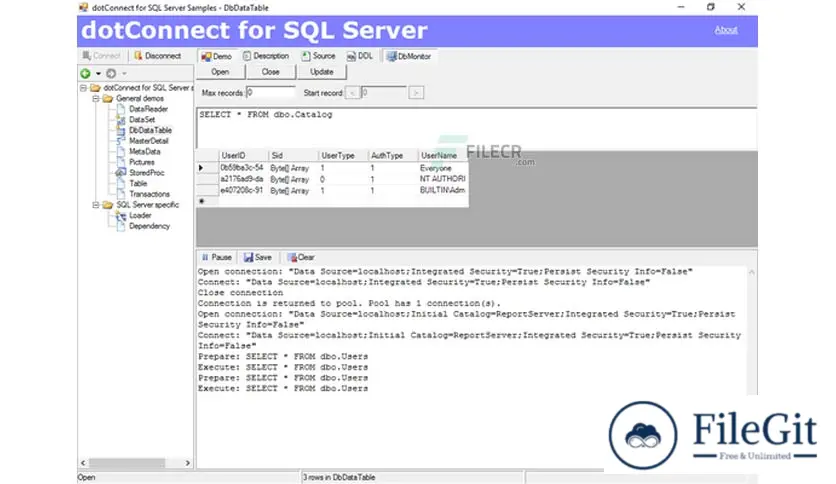Select the Pictures tree item
Viewport: 836px width, 484px height.
(x=142, y=162)
